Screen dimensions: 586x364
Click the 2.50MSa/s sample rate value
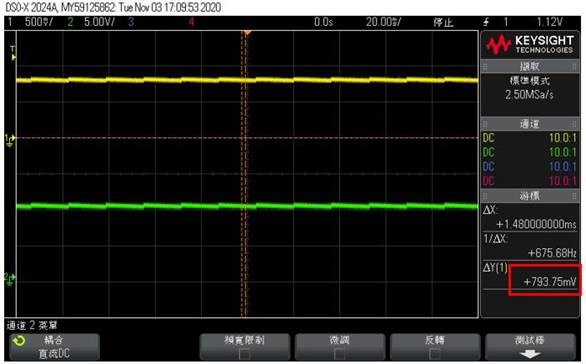529,95
